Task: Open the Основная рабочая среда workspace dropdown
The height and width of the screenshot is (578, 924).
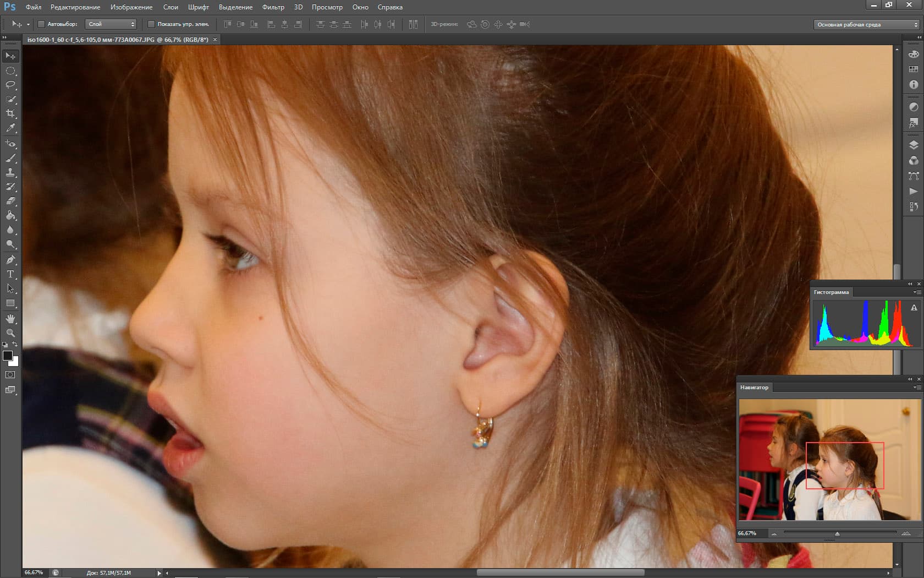Action: (x=866, y=25)
